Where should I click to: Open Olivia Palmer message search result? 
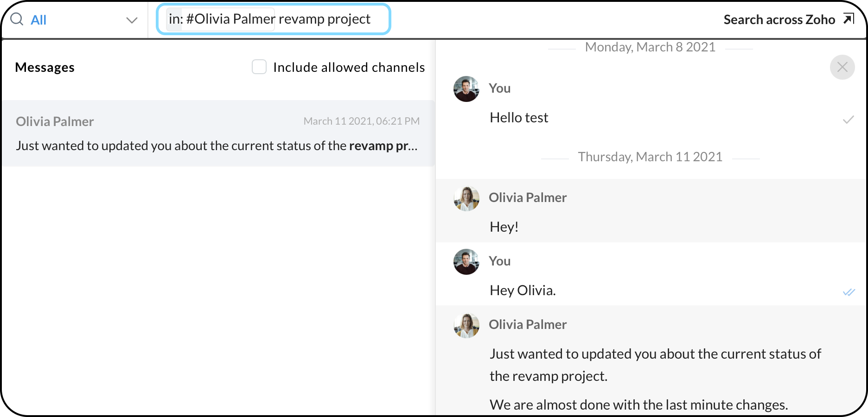point(218,133)
